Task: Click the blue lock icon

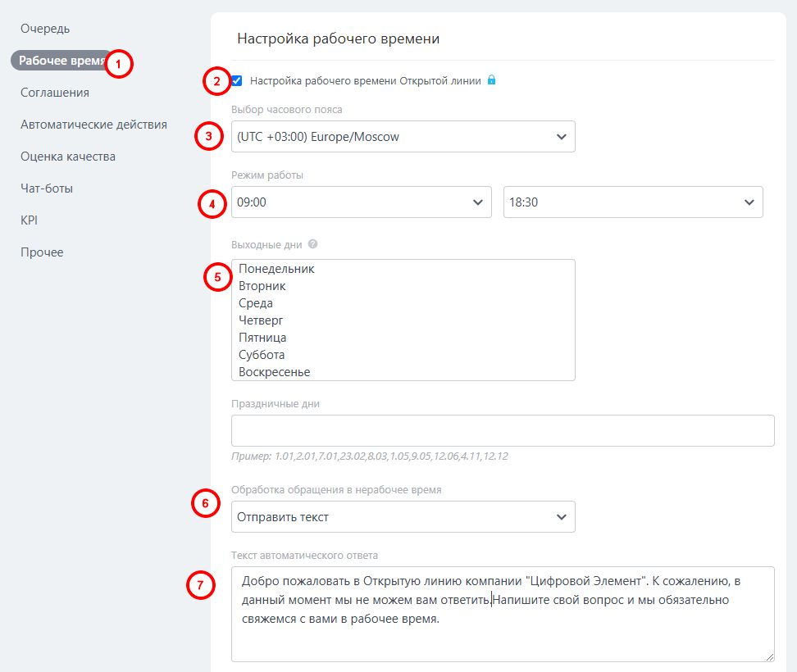Action: click(x=492, y=80)
